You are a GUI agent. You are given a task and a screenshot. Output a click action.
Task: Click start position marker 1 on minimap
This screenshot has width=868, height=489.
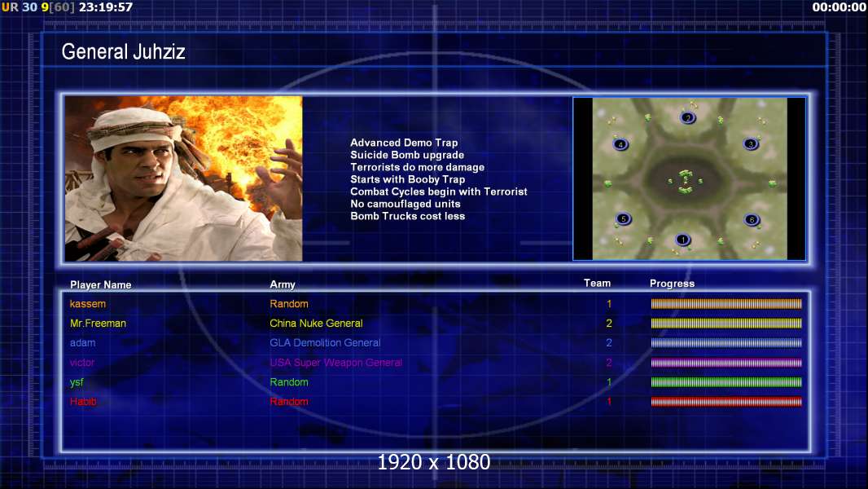click(x=683, y=240)
